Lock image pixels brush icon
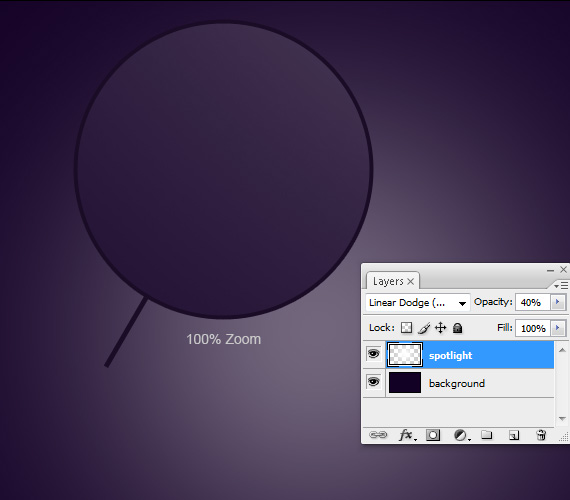Viewport: 570px width, 500px height. click(x=424, y=328)
